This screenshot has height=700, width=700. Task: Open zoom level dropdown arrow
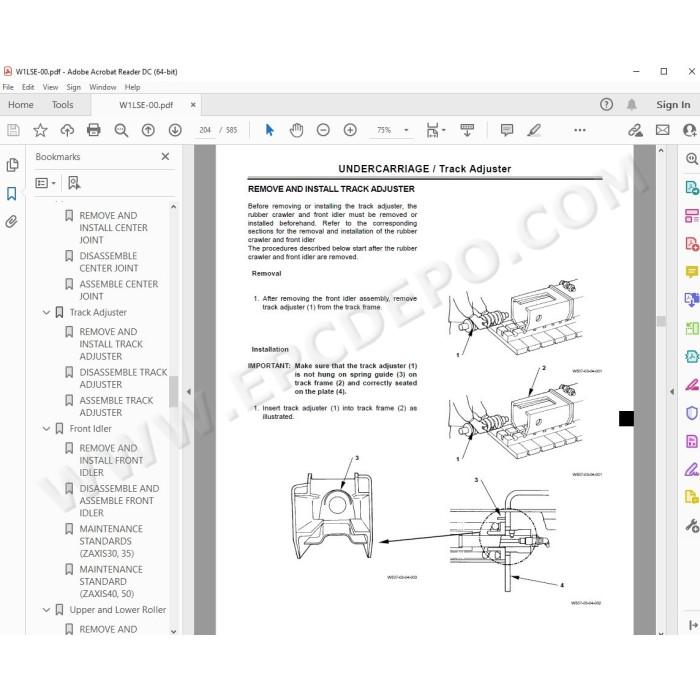click(406, 130)
